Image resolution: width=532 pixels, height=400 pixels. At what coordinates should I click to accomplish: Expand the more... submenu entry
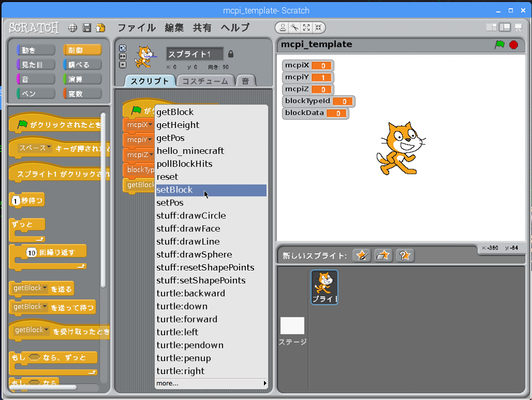click(x=211, y=383)
